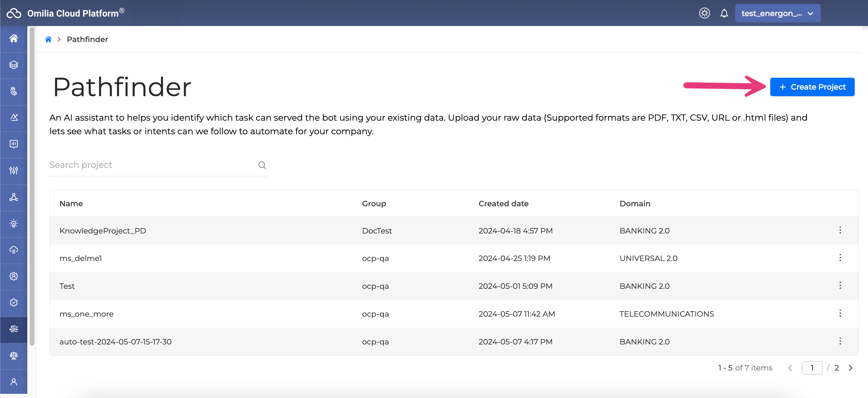
Task: Open row menu for Test project
Action: pos(840,285)
